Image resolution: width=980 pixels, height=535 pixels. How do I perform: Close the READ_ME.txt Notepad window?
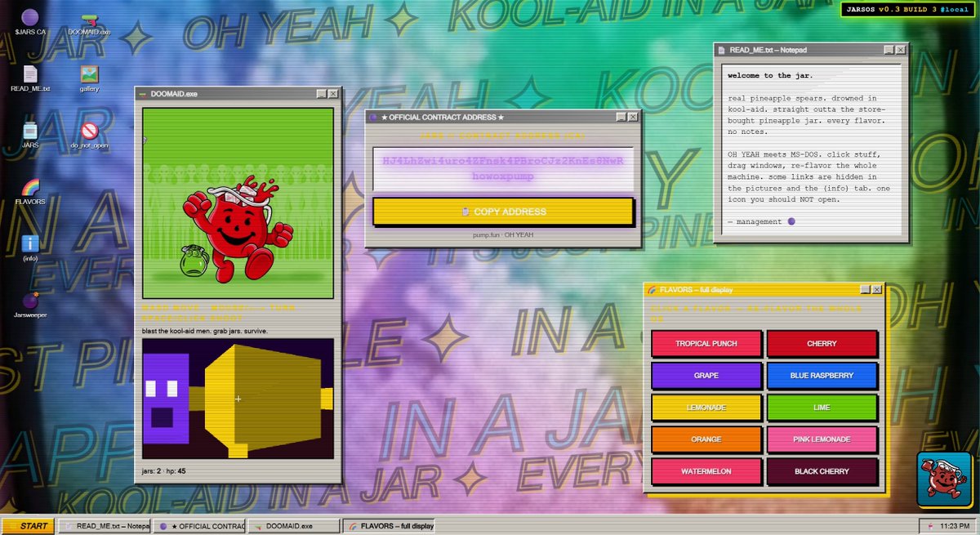(901, 50)
